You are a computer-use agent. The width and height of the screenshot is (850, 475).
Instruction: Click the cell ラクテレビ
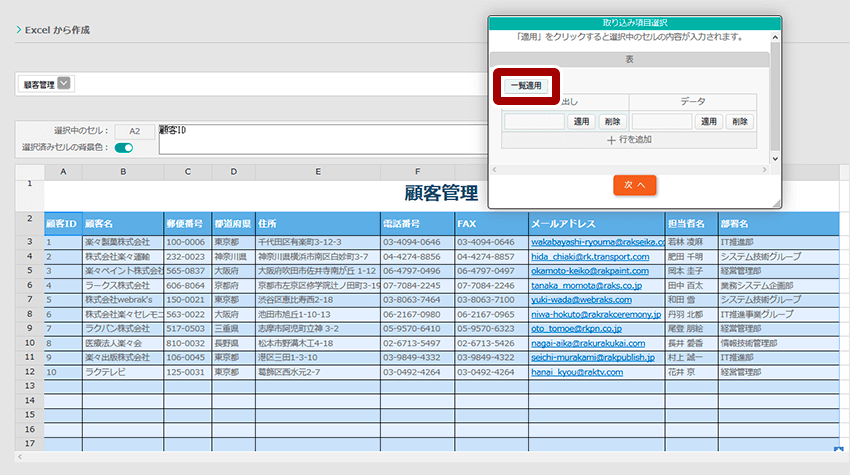point(123,372)
